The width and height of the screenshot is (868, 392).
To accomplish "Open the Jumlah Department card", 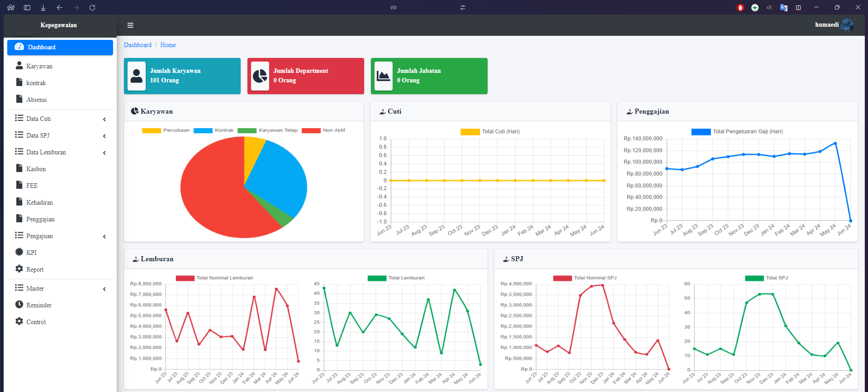I will pos(306,76).
